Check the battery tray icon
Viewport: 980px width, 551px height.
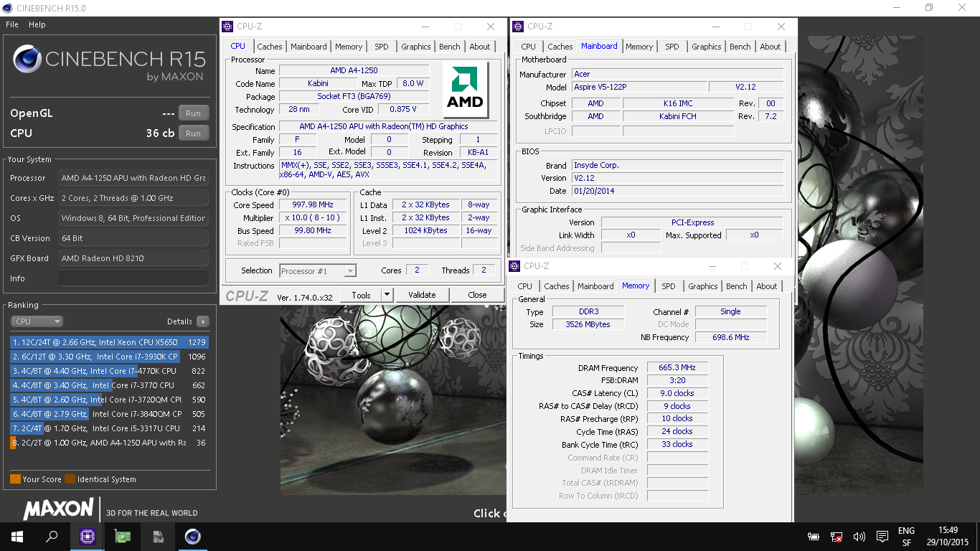point(814,537)
